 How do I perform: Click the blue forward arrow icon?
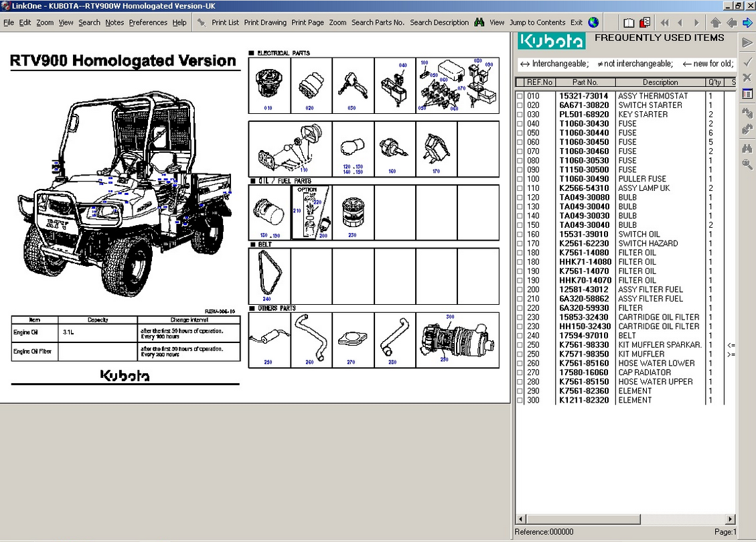748,23
